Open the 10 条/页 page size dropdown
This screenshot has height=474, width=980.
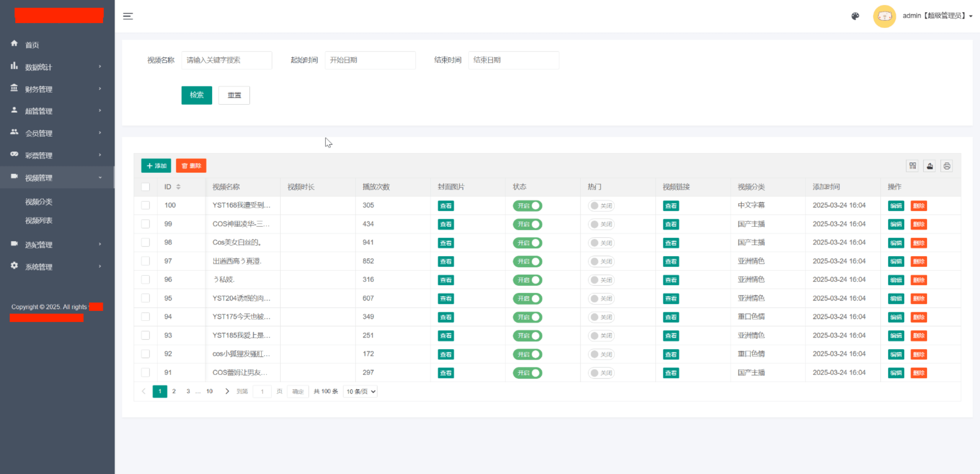pyautogui.click(x=360, y=391)
